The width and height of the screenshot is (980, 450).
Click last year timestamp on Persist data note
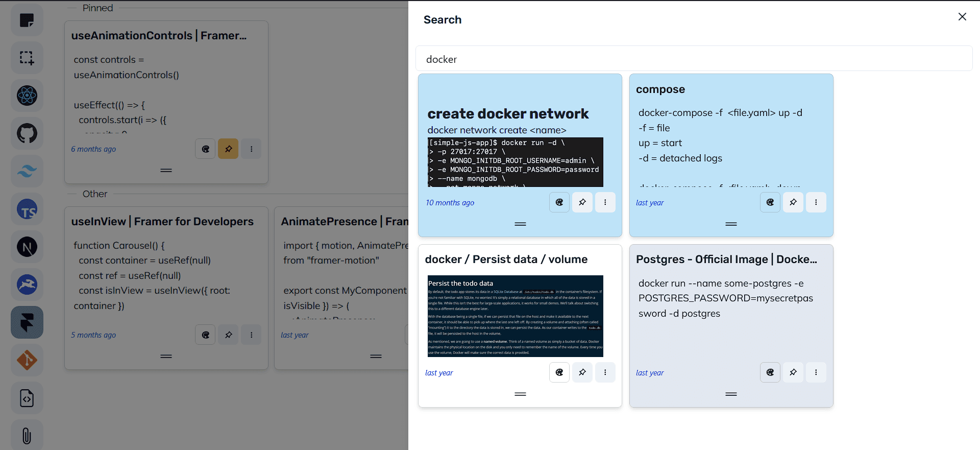coord(439,373)
